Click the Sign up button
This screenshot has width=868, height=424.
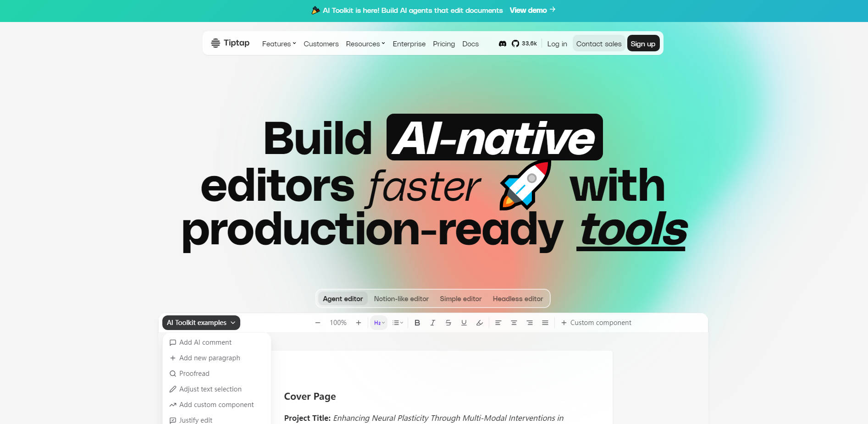pyautogui.click(x=642, y=44)
